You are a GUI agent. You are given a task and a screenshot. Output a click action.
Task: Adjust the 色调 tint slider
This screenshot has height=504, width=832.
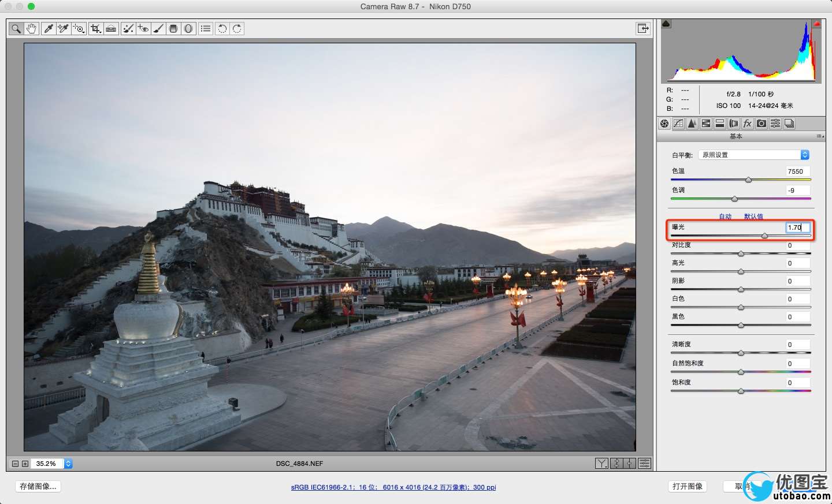click(734, 199)
